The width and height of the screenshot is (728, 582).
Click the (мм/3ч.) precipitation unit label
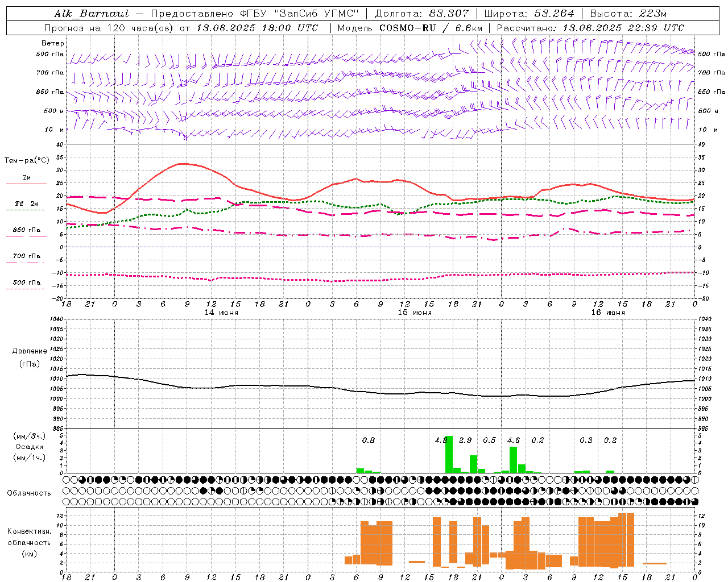tap(28, 436)
